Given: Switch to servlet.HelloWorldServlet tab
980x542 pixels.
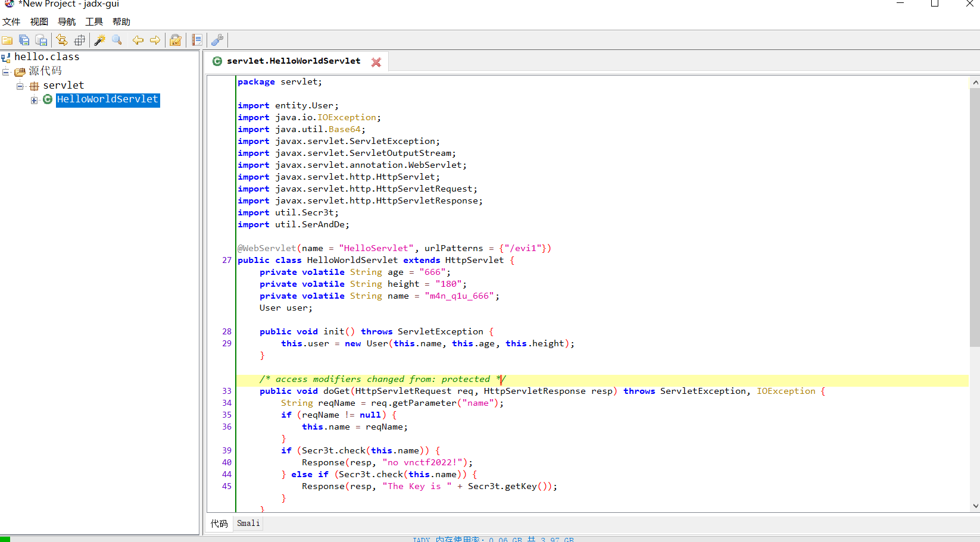Looking at the screenshot, I should [294, 61].
